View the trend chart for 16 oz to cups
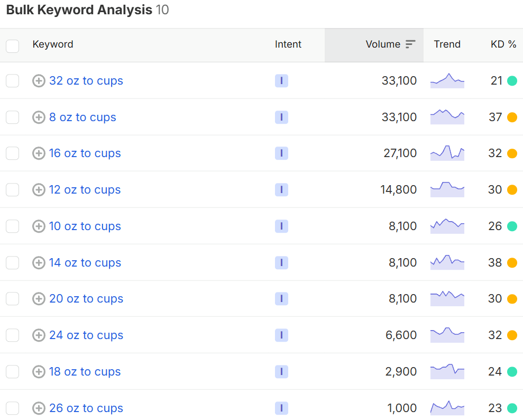This screenshot has width=523, height=420. tap(447, 153)
